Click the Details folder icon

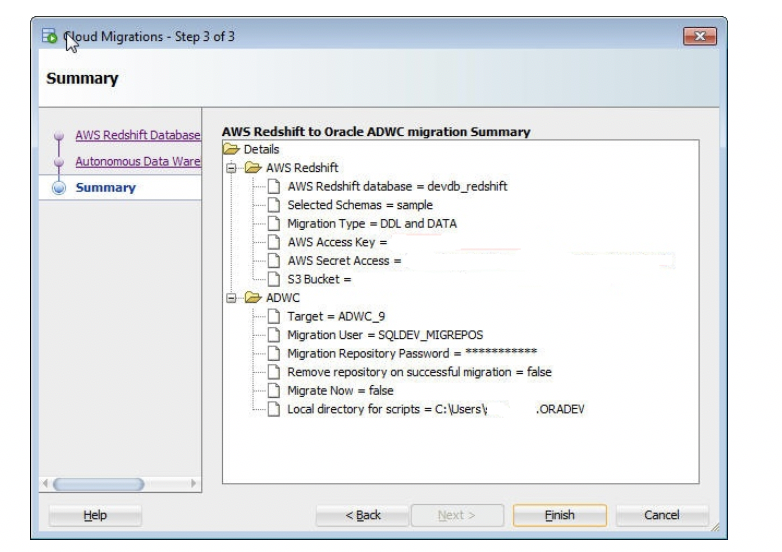click(x=231, y=149)
